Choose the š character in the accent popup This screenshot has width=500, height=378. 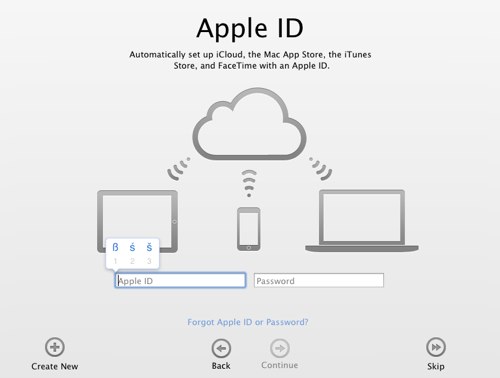[x=149, y=247]
